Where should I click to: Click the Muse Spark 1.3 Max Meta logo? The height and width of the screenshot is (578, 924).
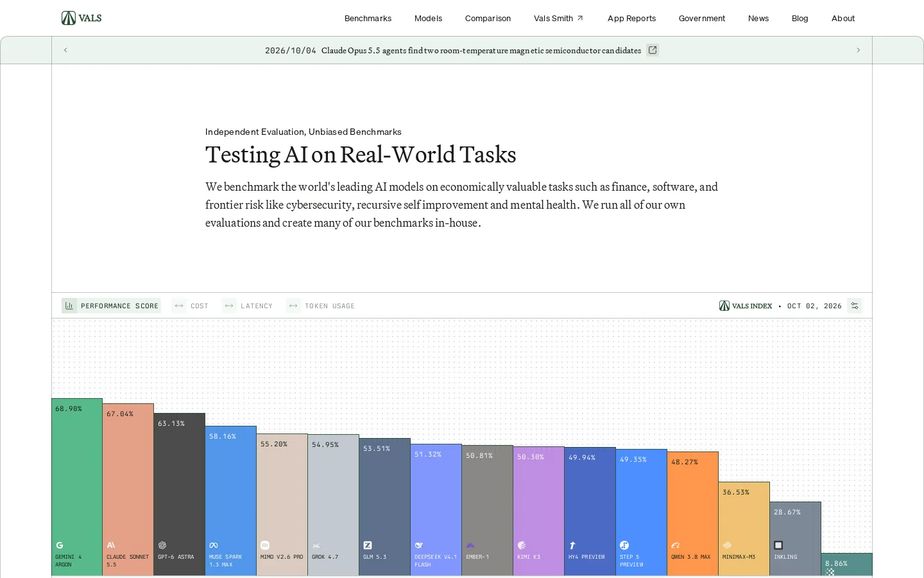coord(214,545)
